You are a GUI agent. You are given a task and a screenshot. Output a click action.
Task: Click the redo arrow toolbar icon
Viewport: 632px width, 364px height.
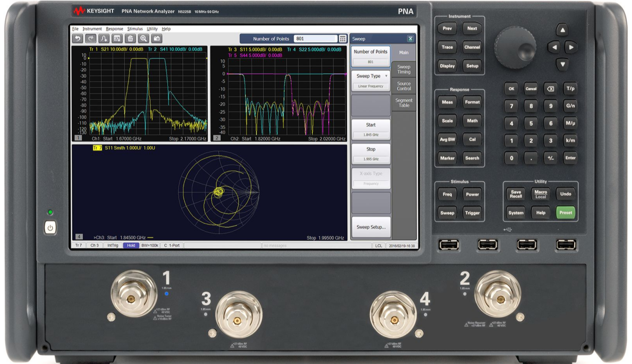coord(91,38)
